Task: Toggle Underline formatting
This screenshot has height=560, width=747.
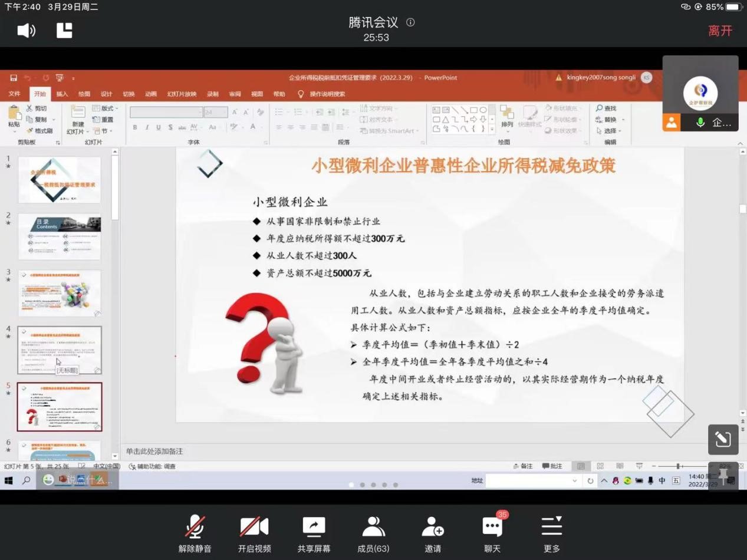Action: [x=159, y=127]
